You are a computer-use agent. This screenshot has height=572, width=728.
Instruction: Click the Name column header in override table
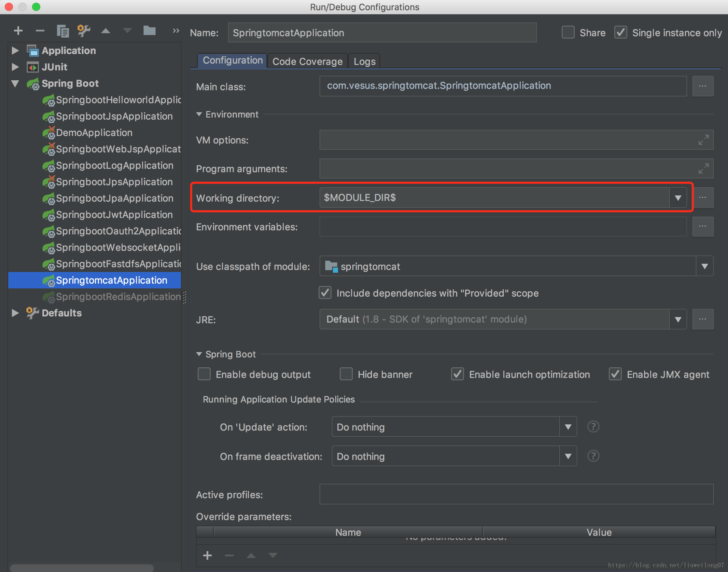point(348,532)
